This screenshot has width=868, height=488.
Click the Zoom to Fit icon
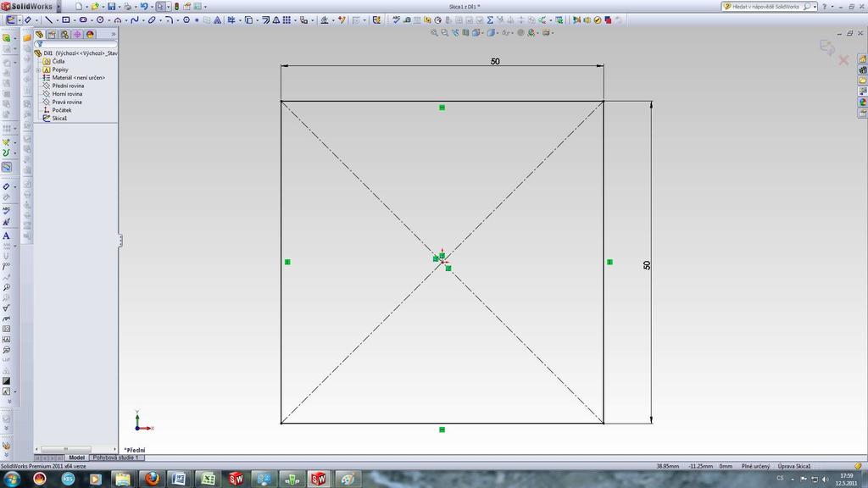click(434, 33)
